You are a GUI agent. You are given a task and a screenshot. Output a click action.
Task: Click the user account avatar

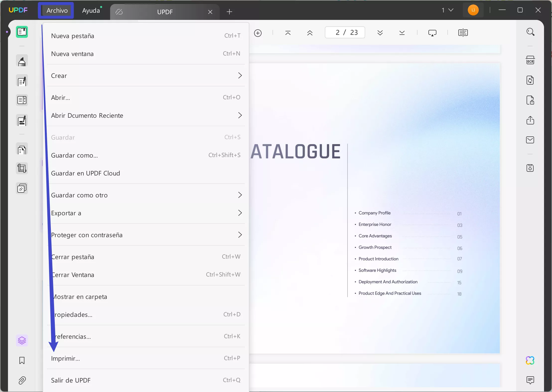coord(473,10)
